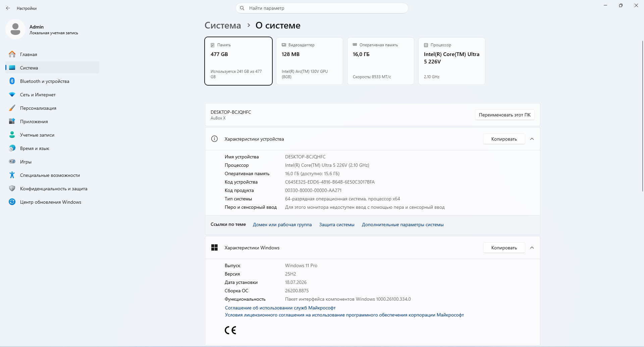Click the back arrow next to Настройки
This screenshot has width=644, height=347.
point(8,8)
